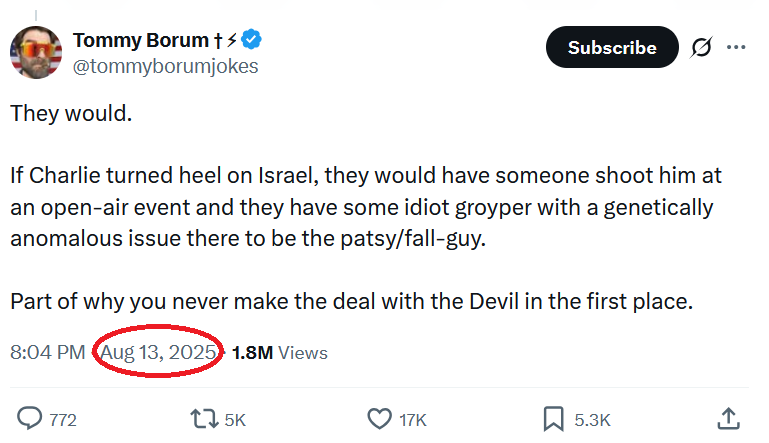Open the @tommyborumjokes handle link

click(x=165, y=66)
